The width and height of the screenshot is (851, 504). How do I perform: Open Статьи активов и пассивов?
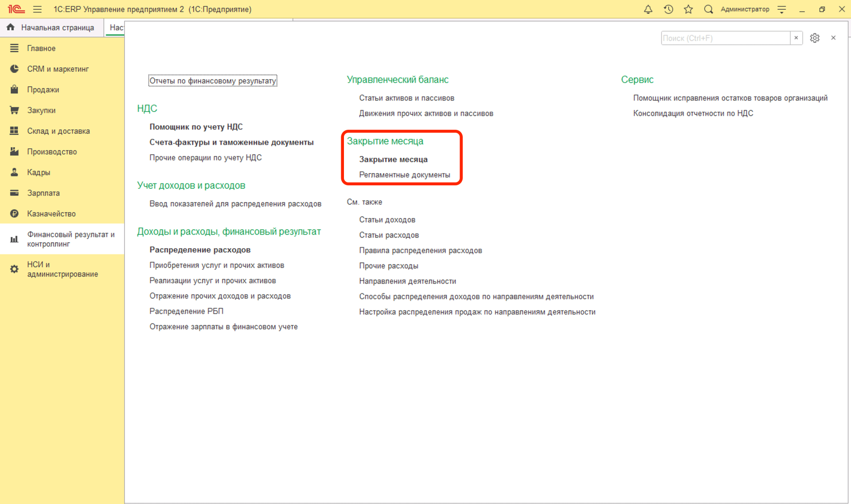pyautogui.click(x=406, y=98)
